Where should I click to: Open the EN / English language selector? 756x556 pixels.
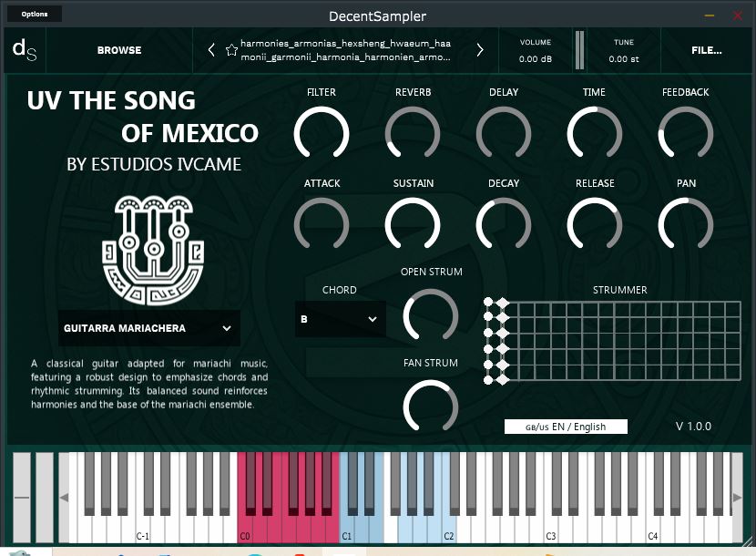(566, 427)
